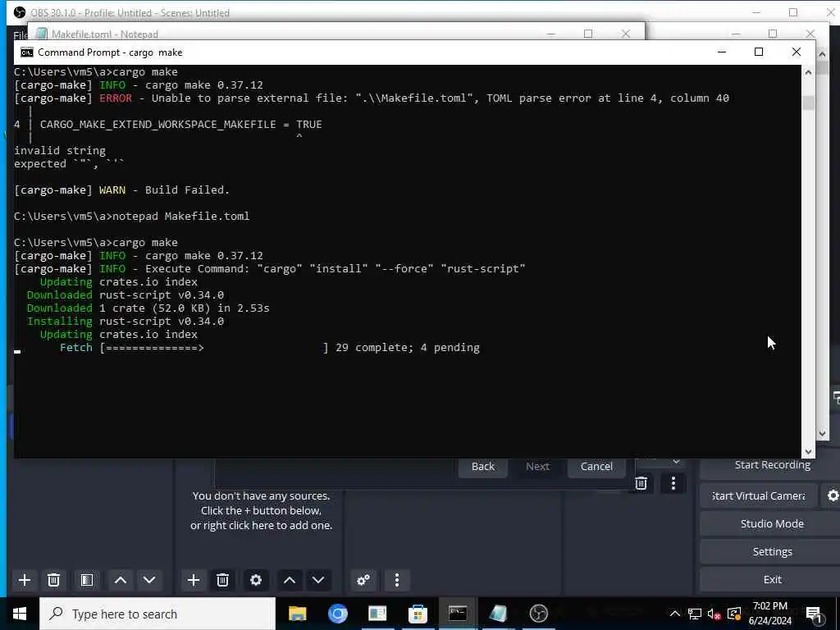Click 'You don't have any sources.' message

pyautogui.click(x=261, y=496)
